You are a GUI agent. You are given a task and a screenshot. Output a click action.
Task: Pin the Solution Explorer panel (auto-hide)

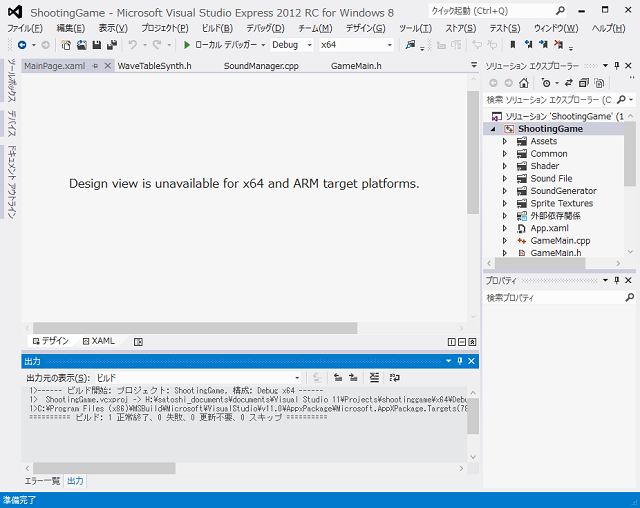(x=616, y=66)
